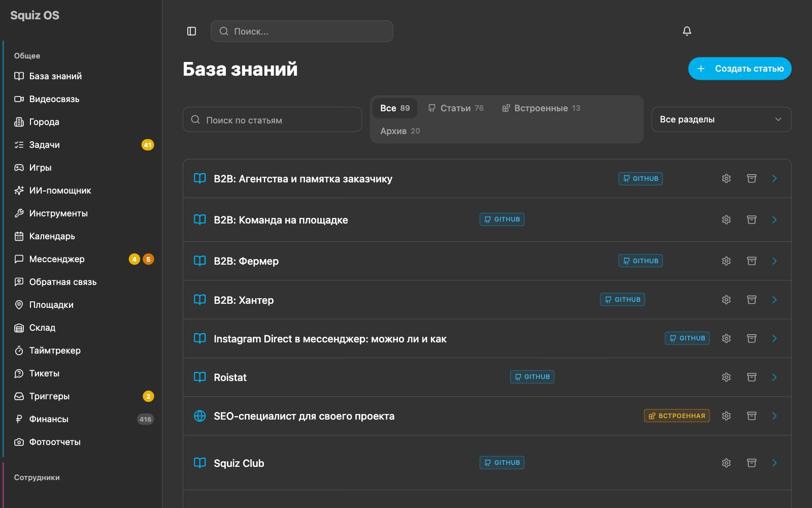
Task: Open Тикеты in sidebar
Action: tap(81, 373)
